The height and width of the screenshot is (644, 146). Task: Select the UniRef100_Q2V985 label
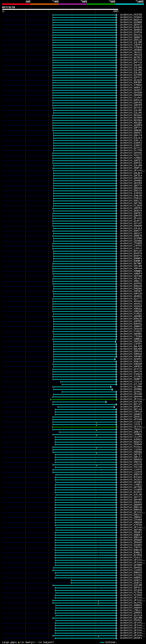pos(131,75)
